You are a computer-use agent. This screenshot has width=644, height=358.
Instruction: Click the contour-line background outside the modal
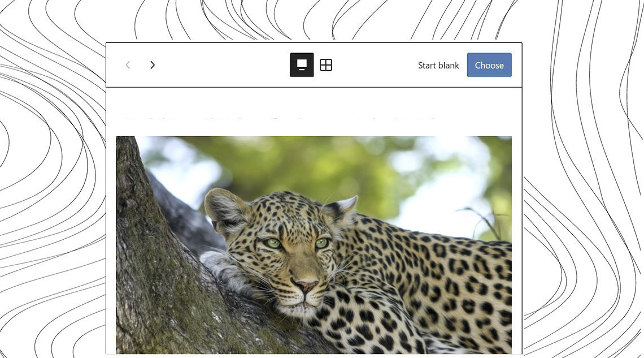click(582, 170)
